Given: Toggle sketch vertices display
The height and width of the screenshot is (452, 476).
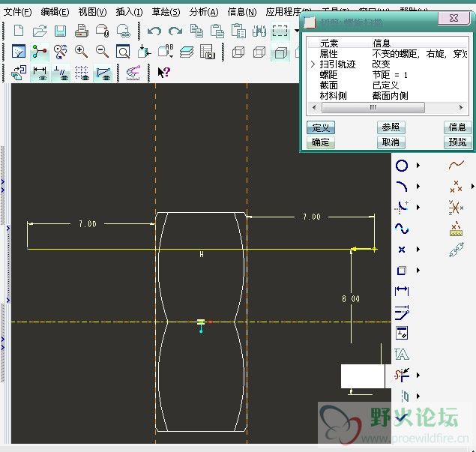Looking at the screenshot, I should tap(103, 73).
